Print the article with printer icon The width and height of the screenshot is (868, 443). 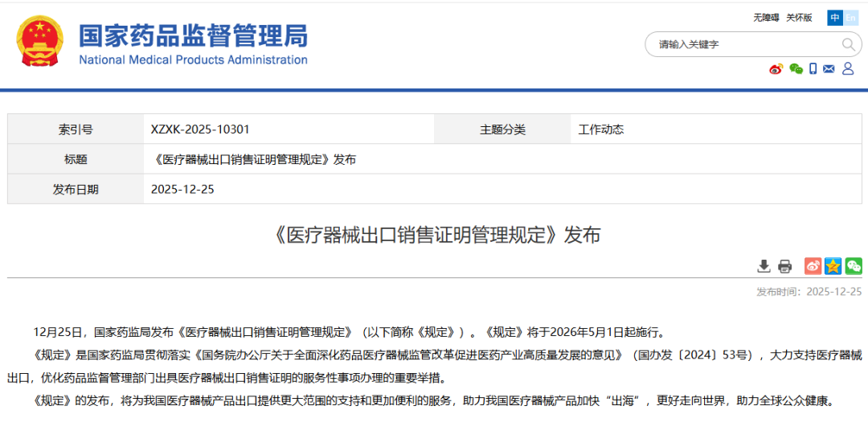pyautogui.click(x=784, y=266)
